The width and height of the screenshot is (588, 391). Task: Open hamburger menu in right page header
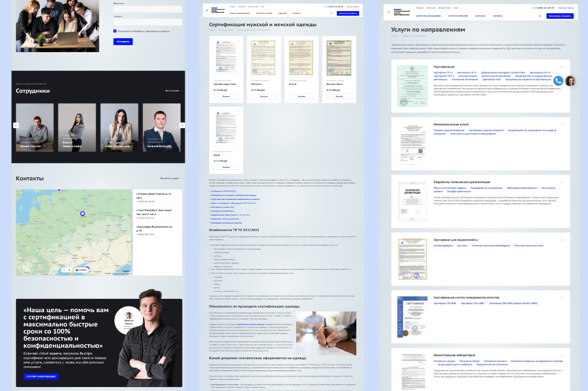click(389, 12)
